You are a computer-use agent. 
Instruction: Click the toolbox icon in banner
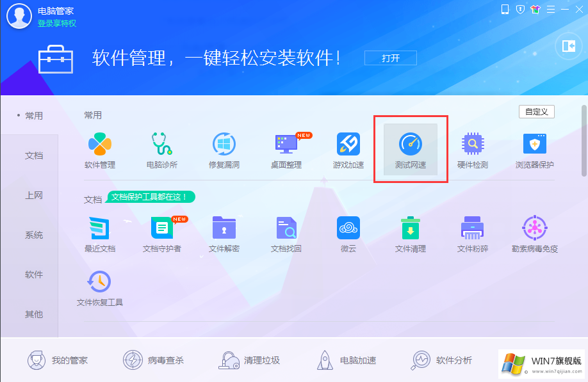tap(56, 59)
